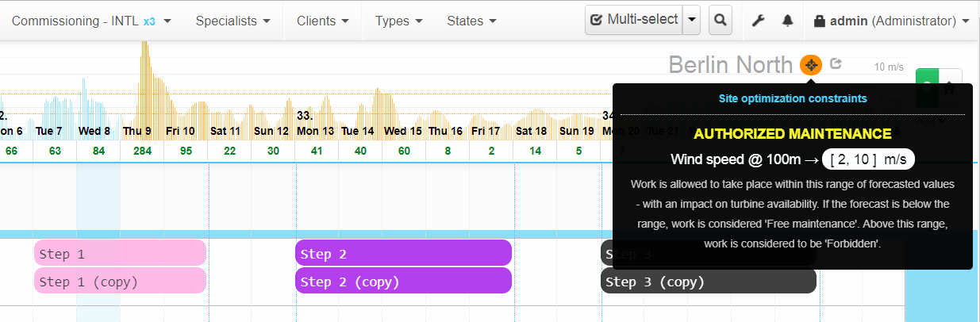
Task: Open the notifications bell
Action: click(787, 21)
